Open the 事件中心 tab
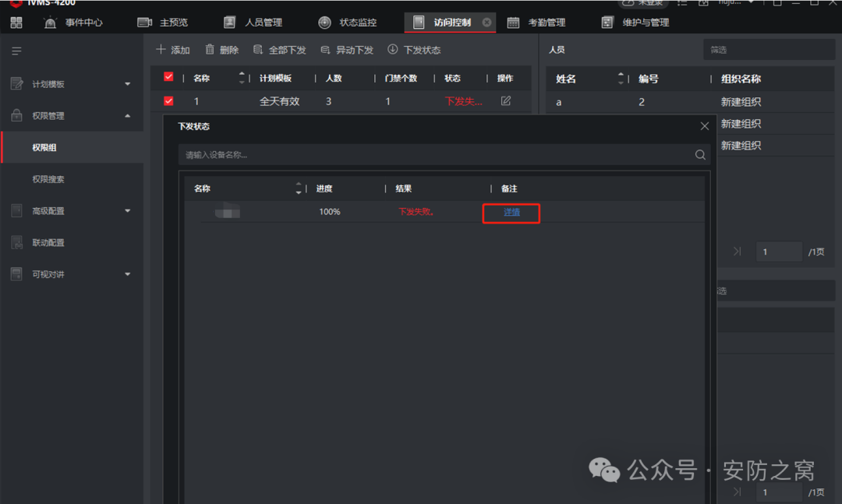This screenshot has width=842, height=504. (x=73, y=23)
